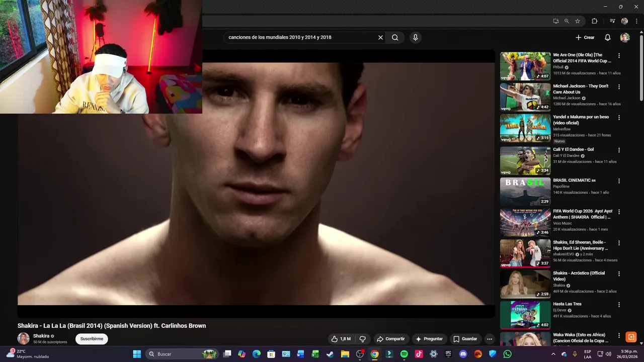Open WhatsApp from the taskbar
The height and width of the screenshot is (362, 644).
coord(507,354)
